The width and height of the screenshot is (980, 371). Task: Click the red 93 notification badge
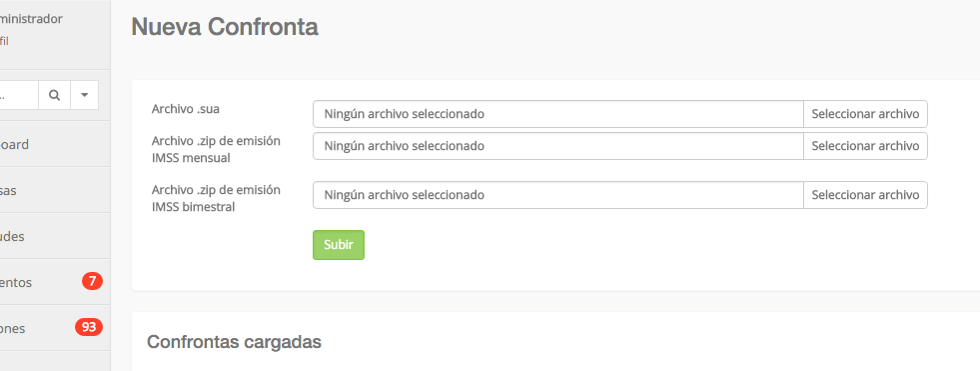pos(89,327)
